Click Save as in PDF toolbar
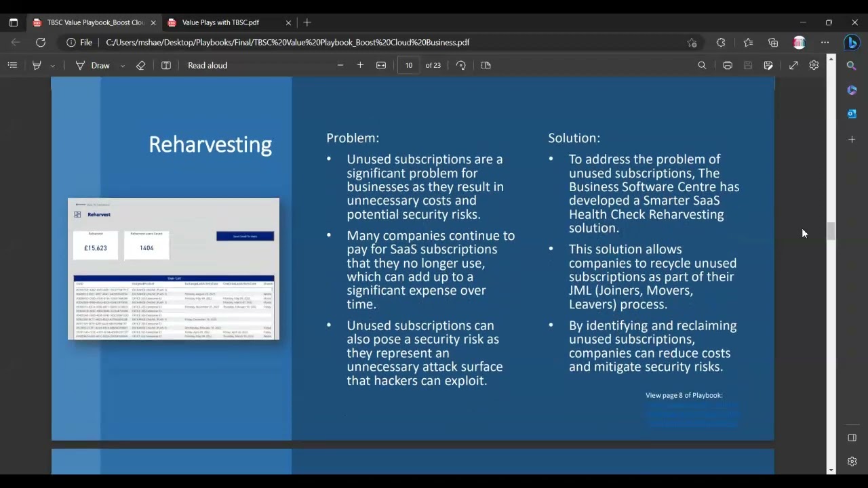868x488 pixels. [x=768, y=65]
